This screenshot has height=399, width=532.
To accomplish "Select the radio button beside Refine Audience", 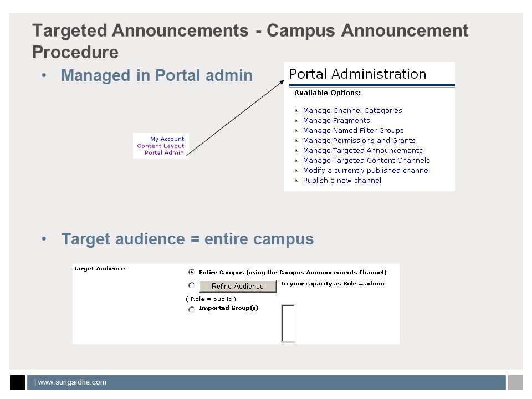I will coord(191,285).
